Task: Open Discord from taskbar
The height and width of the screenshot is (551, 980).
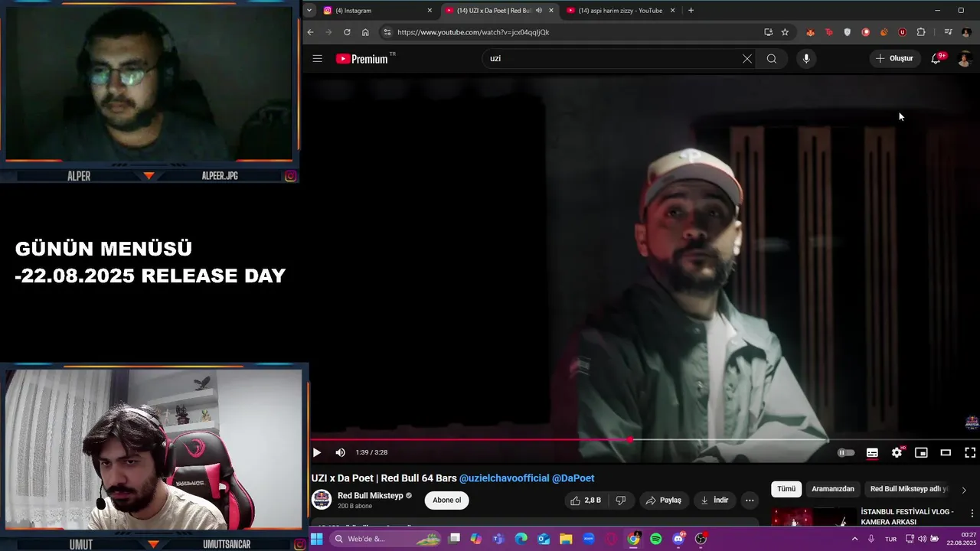Action: pos(678,539)
